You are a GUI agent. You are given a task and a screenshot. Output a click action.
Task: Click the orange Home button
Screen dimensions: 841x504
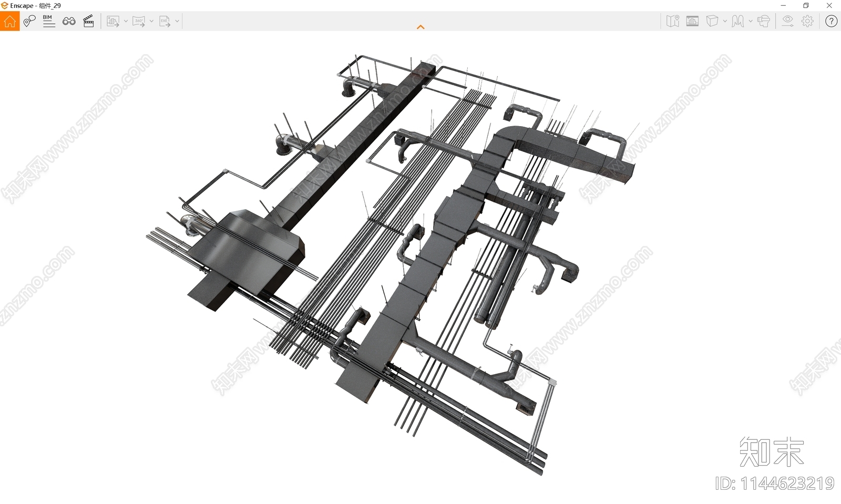(9, 22)
